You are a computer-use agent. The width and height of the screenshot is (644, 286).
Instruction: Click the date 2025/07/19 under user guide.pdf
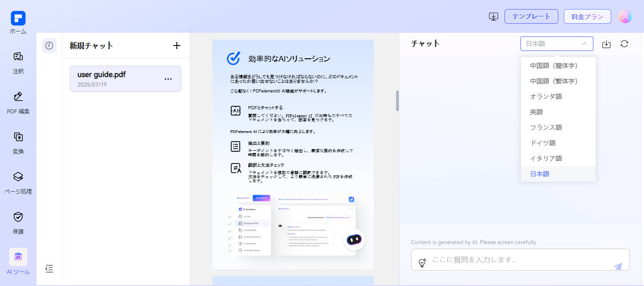[x=92, y=85]
